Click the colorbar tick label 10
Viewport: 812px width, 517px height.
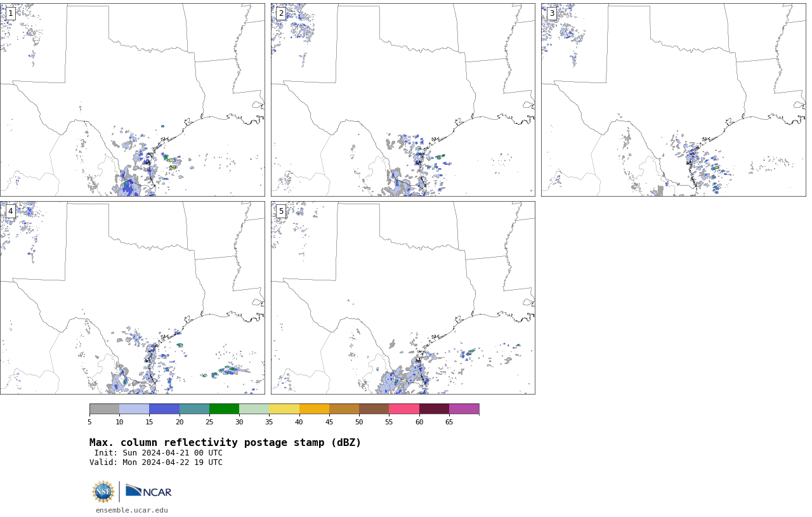pyautogui.click(x=119, y=422)
